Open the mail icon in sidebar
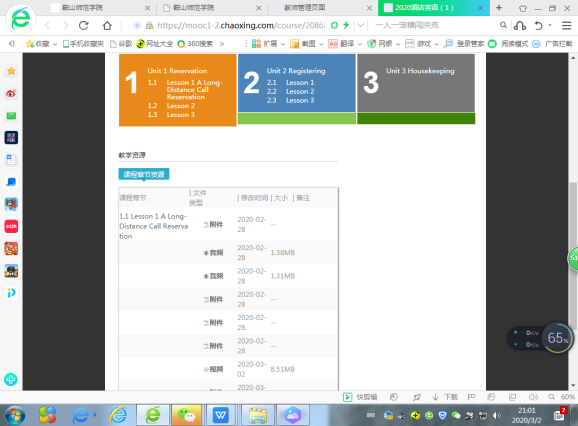This screenshot has height=426, width=578. pos(11,116)
